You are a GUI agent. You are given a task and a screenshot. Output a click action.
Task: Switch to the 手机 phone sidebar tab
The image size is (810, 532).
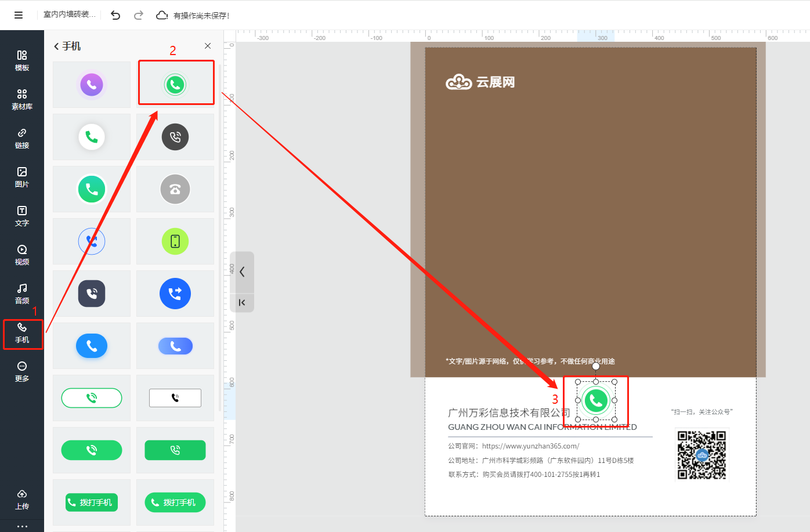click(22, 333)
